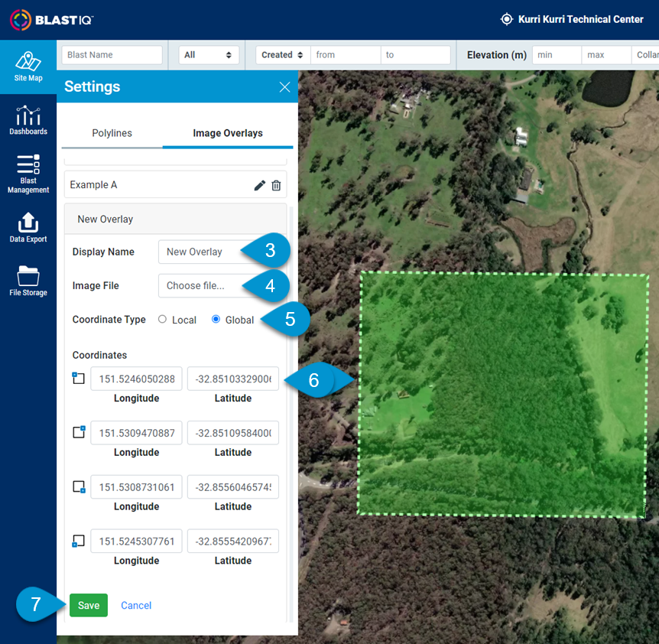Click the Collar field in filter bar
The image size is (659, 644).
click(x=645, y=55)
